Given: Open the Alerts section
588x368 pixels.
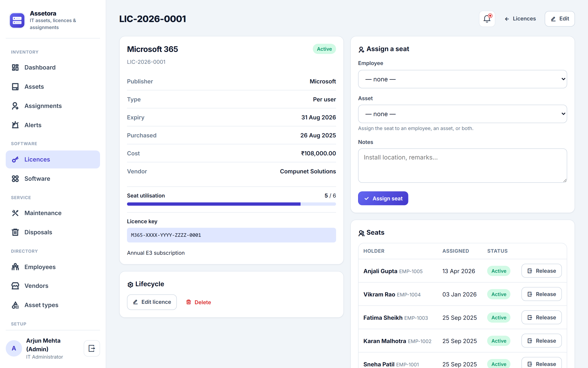Looking at the screenshot, I should (53, 125).
